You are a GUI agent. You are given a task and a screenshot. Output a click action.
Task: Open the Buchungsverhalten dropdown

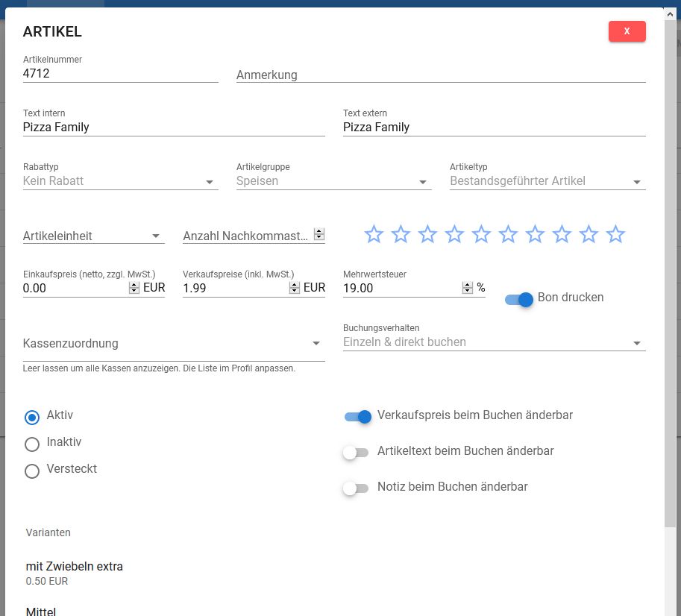(x=493, y=342)
